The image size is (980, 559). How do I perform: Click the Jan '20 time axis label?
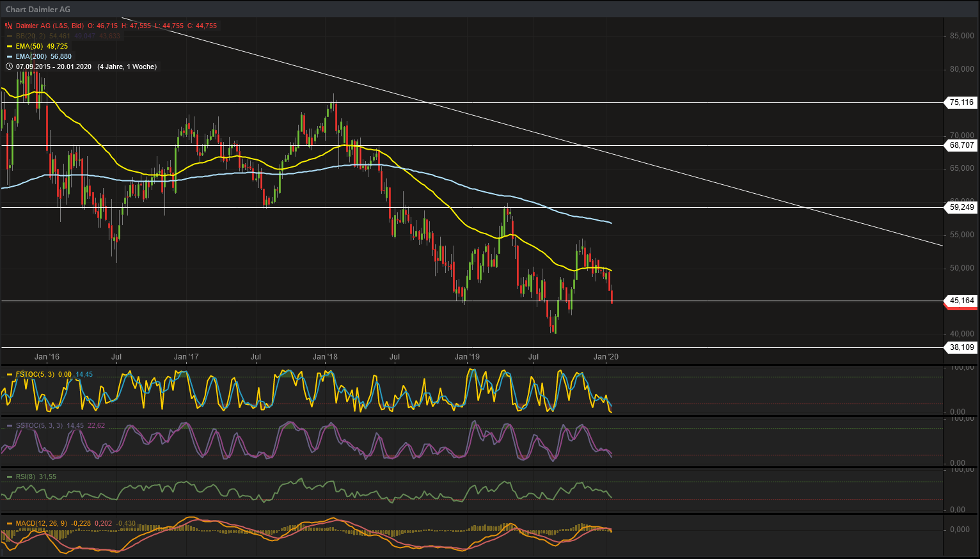tap(606, 357)
